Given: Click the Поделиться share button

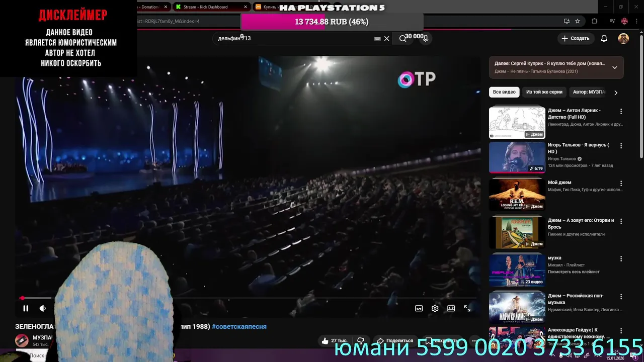Looking at the screenshot, I should [395, 341].
